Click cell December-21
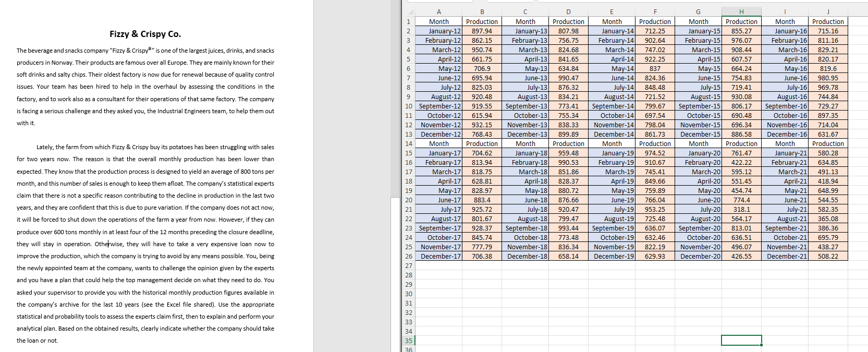This screenshot has height=352, width=868. pyautogui.click(x=785, y=256)
